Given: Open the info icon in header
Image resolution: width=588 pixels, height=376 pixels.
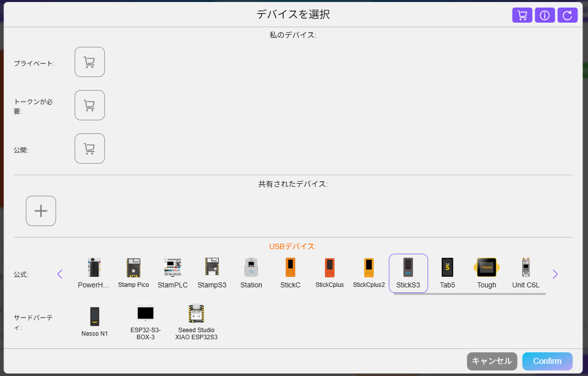Looking at the screenshot, I should 545,15.
